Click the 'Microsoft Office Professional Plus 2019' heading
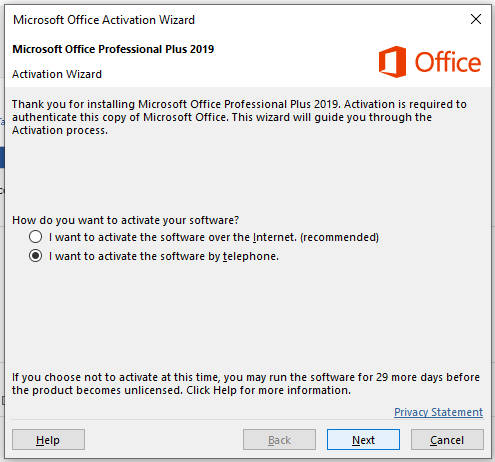The height and width of the screenshot is (462, 495). coord(113,49)
